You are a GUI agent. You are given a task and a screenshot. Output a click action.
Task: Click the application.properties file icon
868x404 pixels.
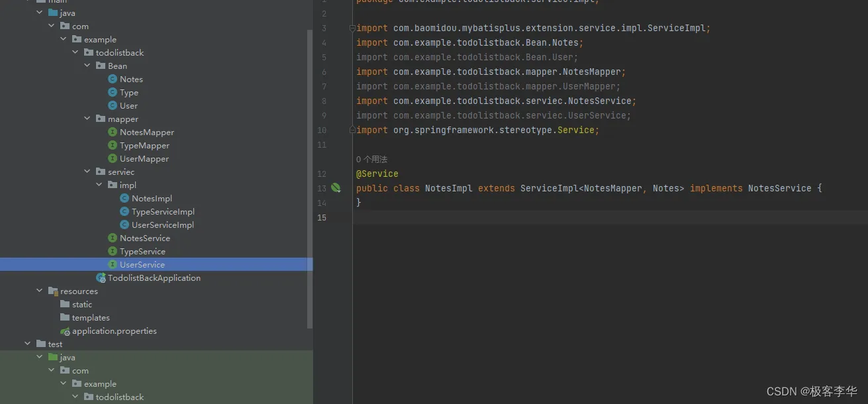[x=65, y=330]
